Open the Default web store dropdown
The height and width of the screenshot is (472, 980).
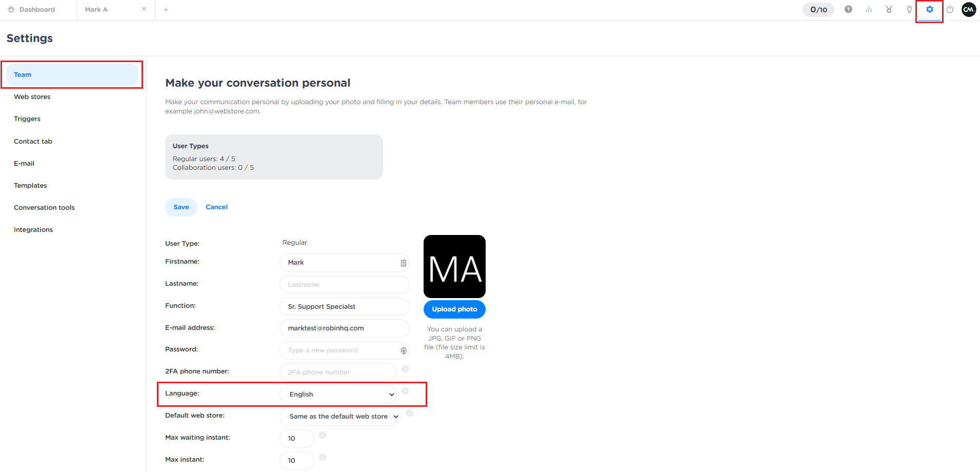[x=341, y=417]
